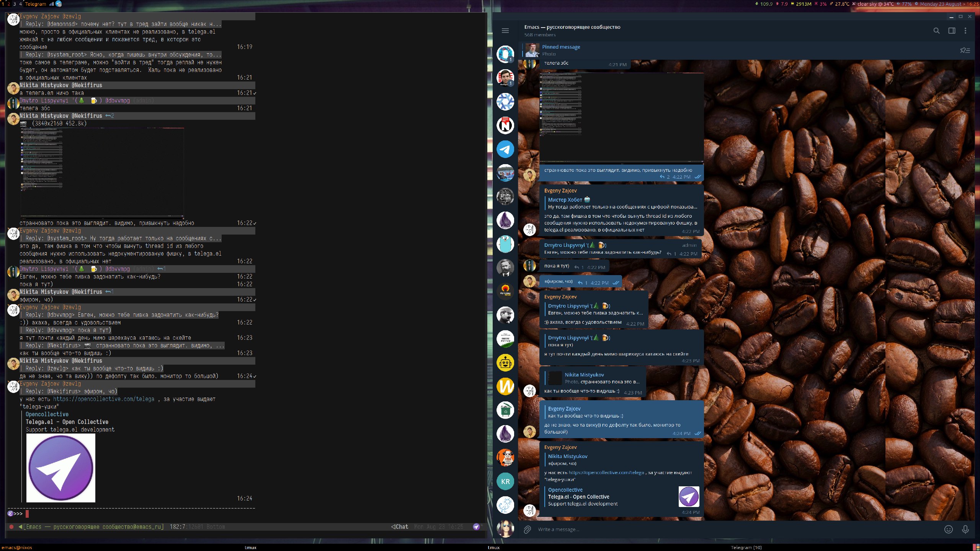Open the reply count on the photo message bubble
980x551 pixels.
pyautogui.click(x=665, y=177)
